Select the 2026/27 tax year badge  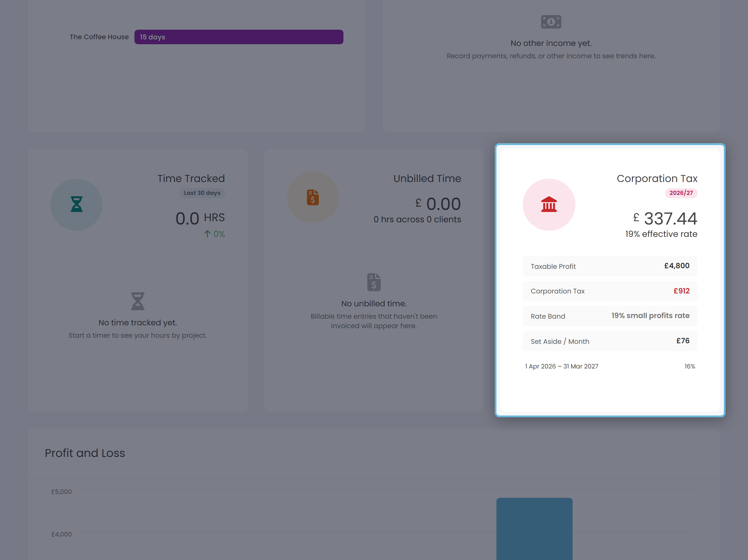(x=681, y=193)
